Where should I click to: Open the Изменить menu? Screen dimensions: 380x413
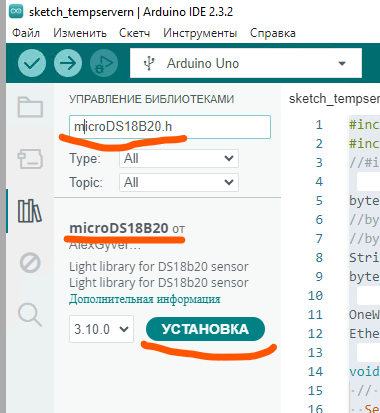click(x=80, y=33)
